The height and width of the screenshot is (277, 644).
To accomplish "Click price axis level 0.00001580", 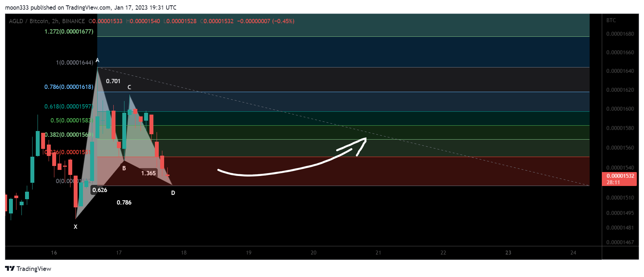I will pyautogui.click(x=620, y=128).
